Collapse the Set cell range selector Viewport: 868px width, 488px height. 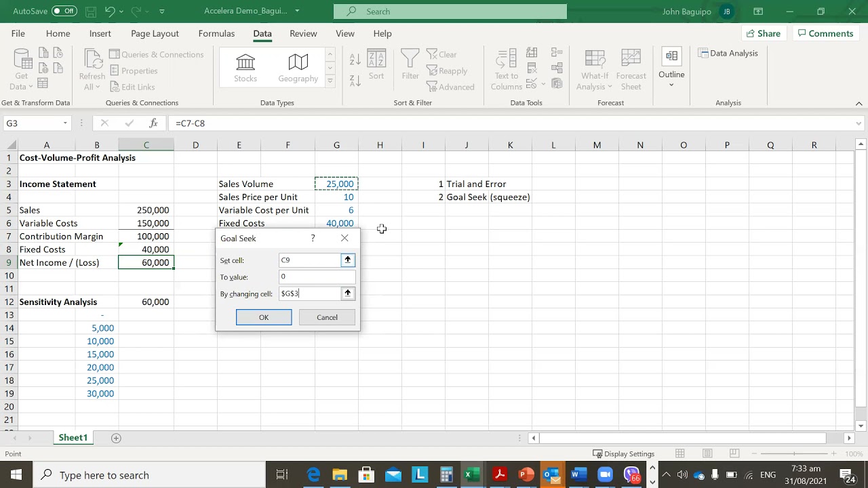click(x=348, y=260)
